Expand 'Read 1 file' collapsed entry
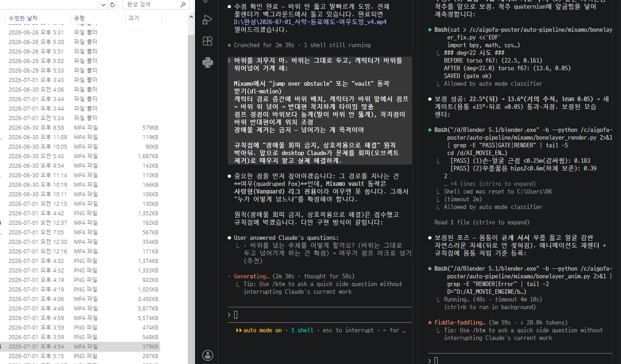621x364 pixels. (482, 222)
